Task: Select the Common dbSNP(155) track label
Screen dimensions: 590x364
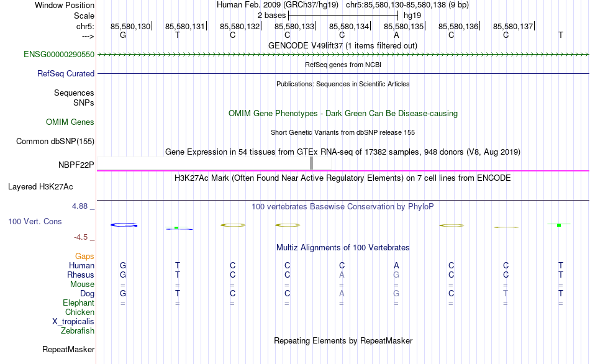Action: click(x=55, y=142)
